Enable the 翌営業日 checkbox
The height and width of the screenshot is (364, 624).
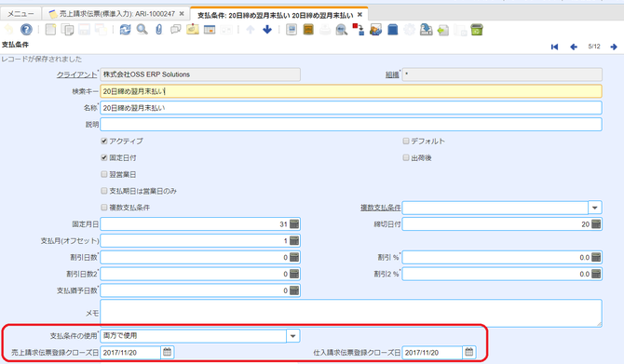tap(104, 174)
